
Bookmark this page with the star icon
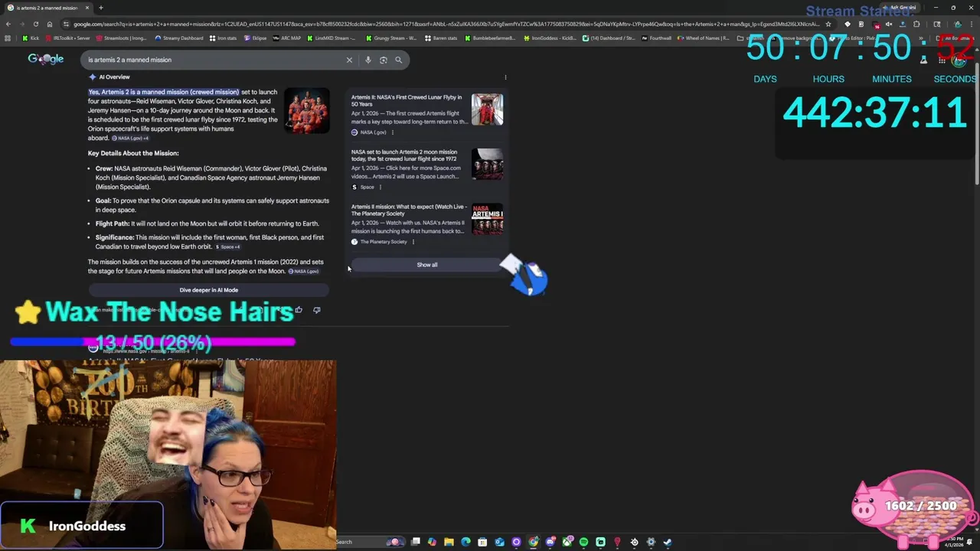828,24
